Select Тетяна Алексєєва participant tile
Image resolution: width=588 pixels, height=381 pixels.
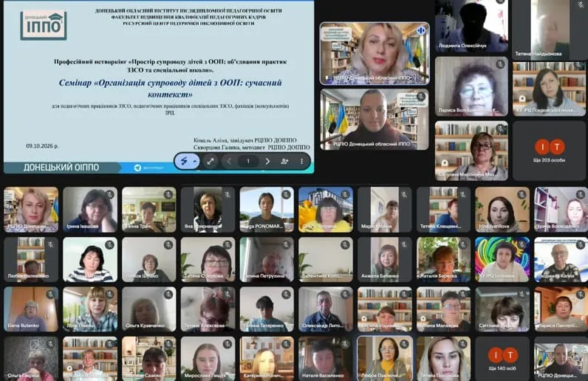(208, 309)
